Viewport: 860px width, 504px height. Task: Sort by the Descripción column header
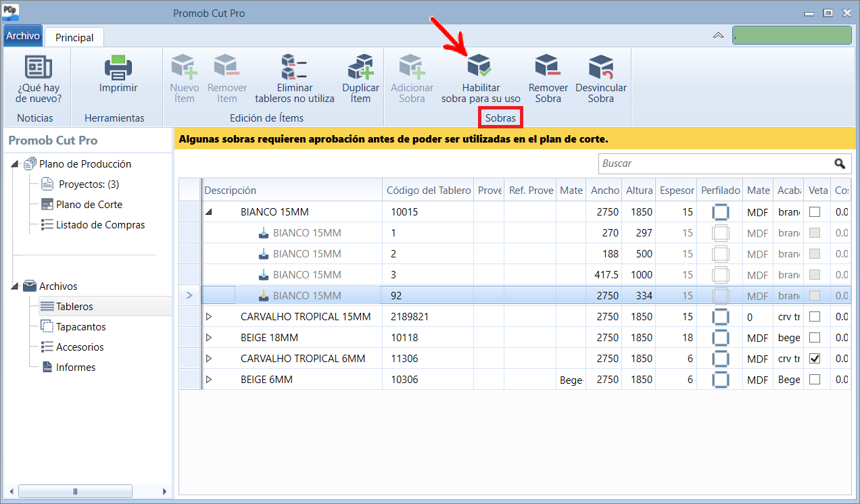point(292,190)
